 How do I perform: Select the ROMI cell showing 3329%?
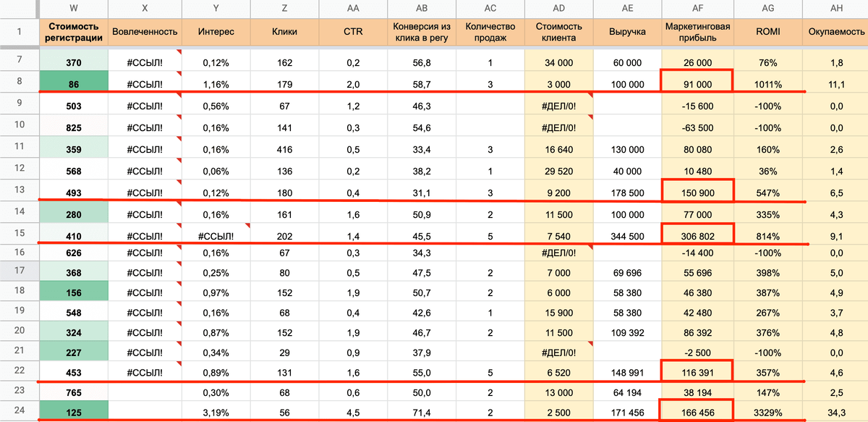pyautogui.click(x=770, y=412)
